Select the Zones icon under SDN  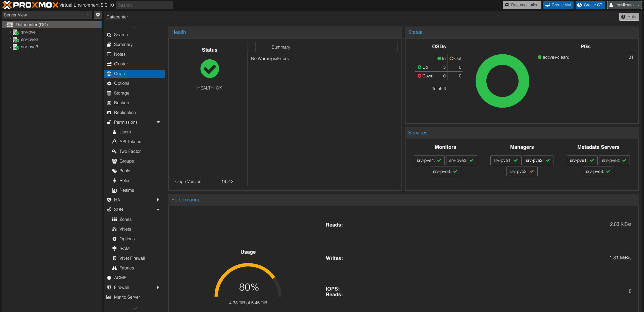115,219
